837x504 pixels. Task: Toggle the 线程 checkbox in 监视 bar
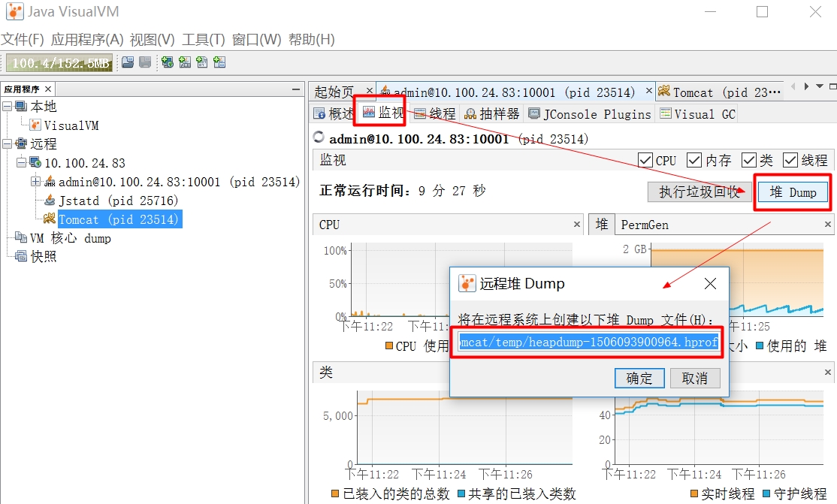(790, 160)
